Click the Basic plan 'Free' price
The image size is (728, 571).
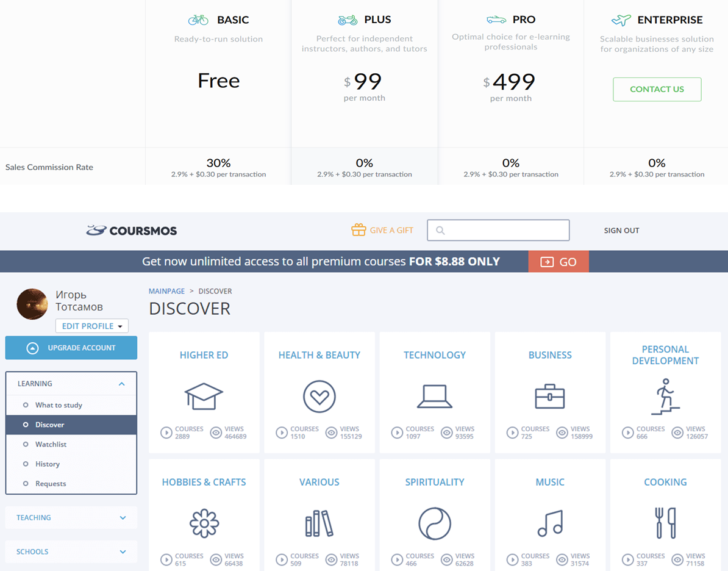[x=219, y=81]
